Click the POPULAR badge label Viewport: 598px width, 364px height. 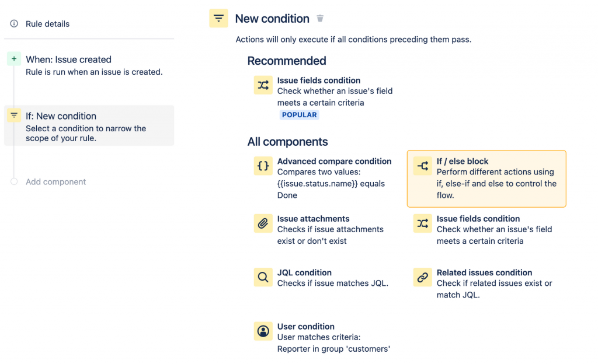pos(299,115)
